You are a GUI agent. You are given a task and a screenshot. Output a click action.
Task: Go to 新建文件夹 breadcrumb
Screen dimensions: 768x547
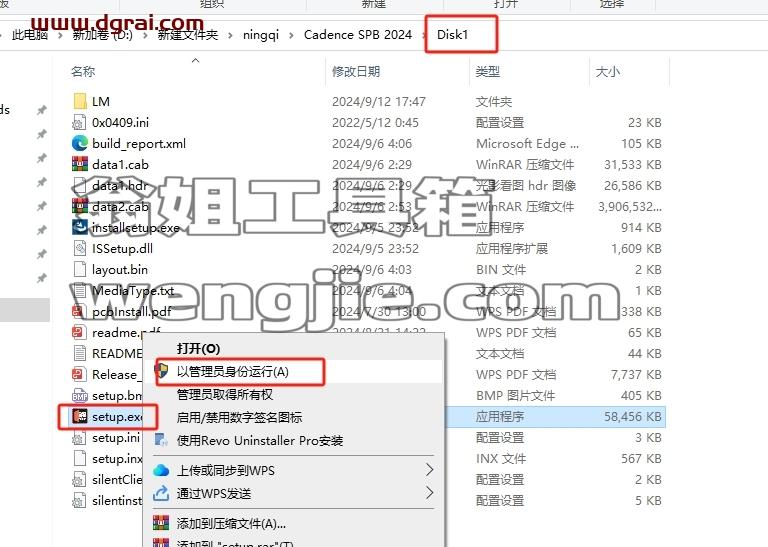point(188,35)
